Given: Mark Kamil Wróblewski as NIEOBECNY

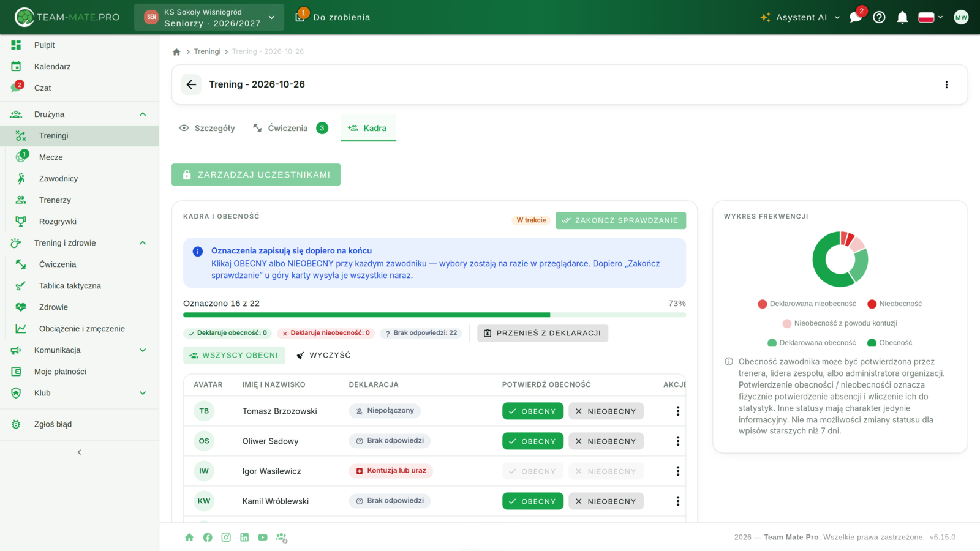Looking at the screenshot, I should click(606, 501).
